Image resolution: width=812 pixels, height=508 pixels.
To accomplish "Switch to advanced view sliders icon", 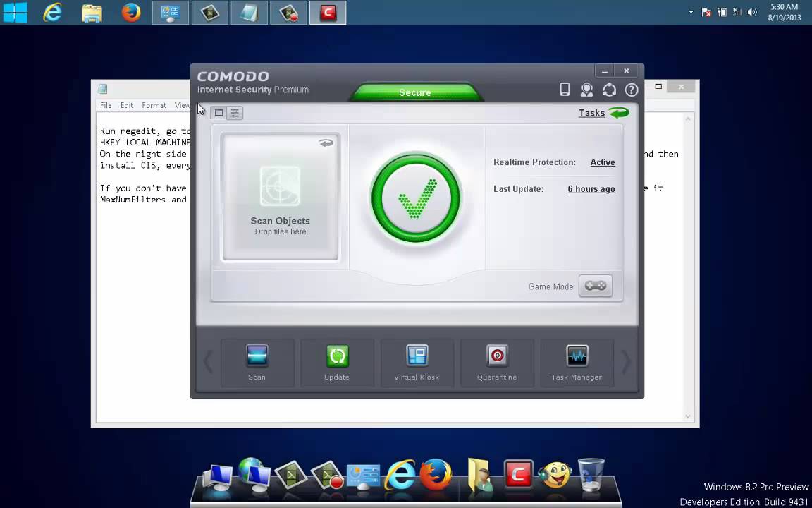I will (x=235, y=112).
